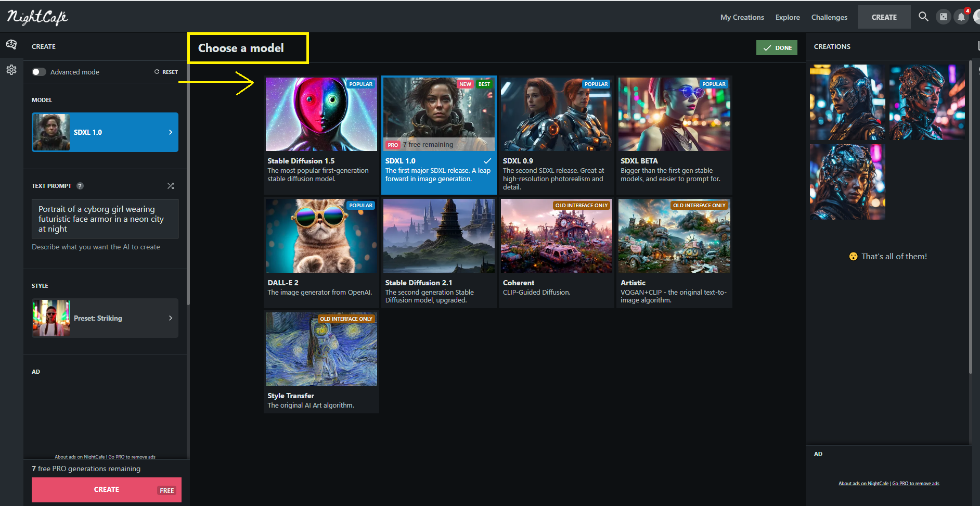Click the dice random icon in header
The width and height of the screenshot is (980, 506).
(x=943, y=17)
